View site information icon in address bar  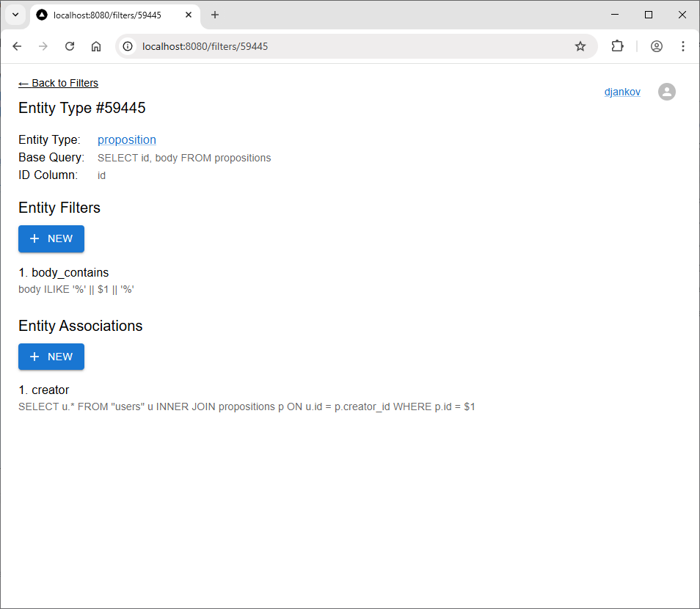128,46
